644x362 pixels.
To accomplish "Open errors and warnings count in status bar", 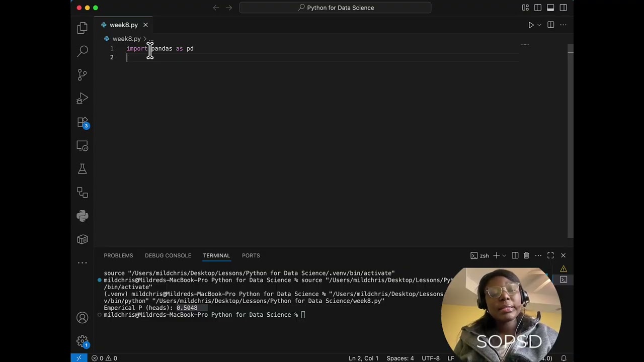I will point(104,358).
